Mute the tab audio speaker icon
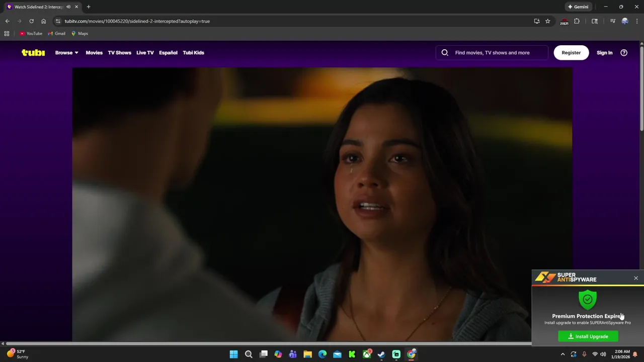644x362 pixels. pos(68,7)
